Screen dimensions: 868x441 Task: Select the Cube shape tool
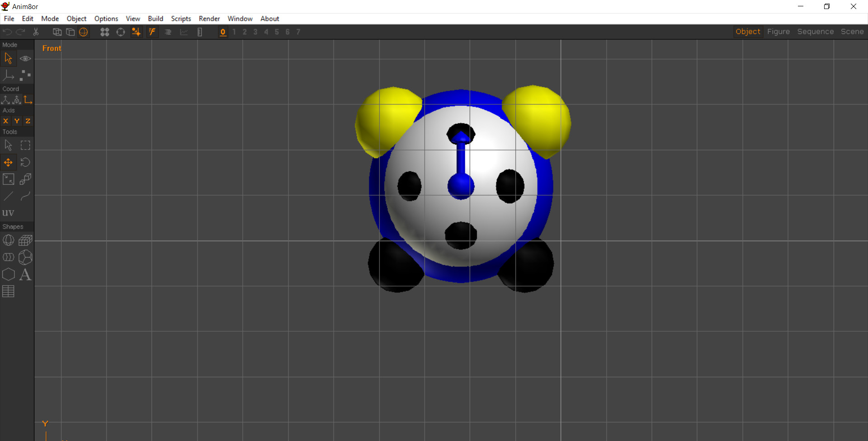point(25,240)
